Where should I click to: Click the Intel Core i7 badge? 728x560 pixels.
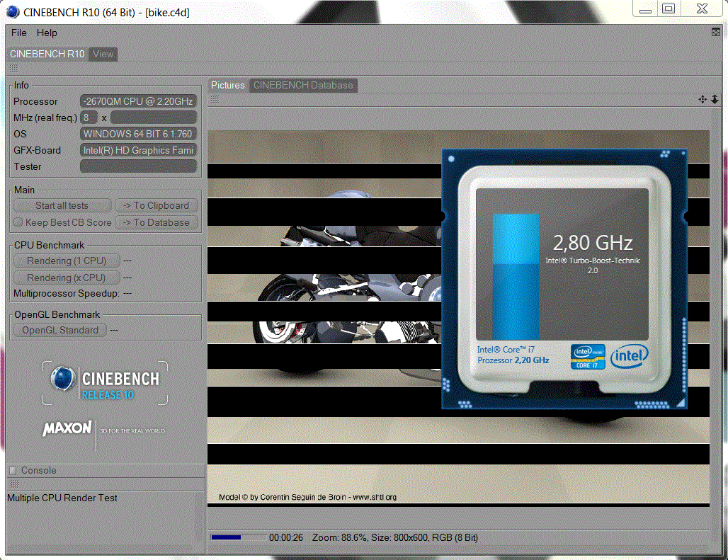click(588, 357)
